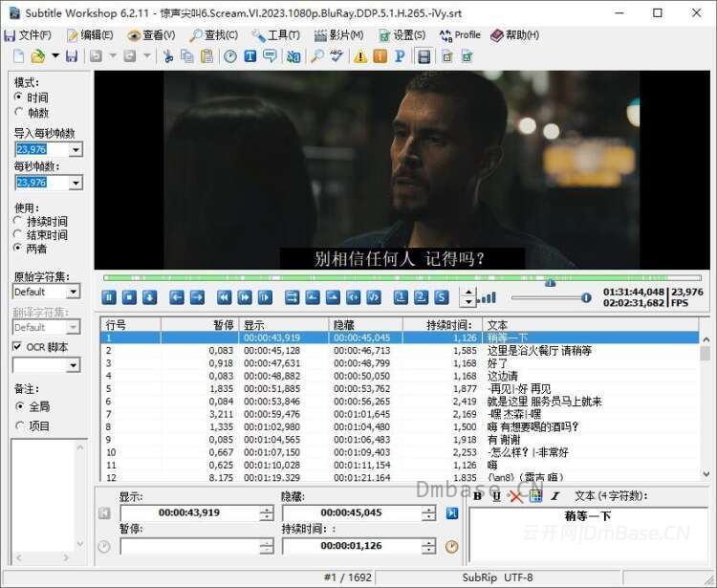The height and width of the screenshot is (588, 717).
Task: Expand the undo history dropdown arrow
Action: click(113, 56)
